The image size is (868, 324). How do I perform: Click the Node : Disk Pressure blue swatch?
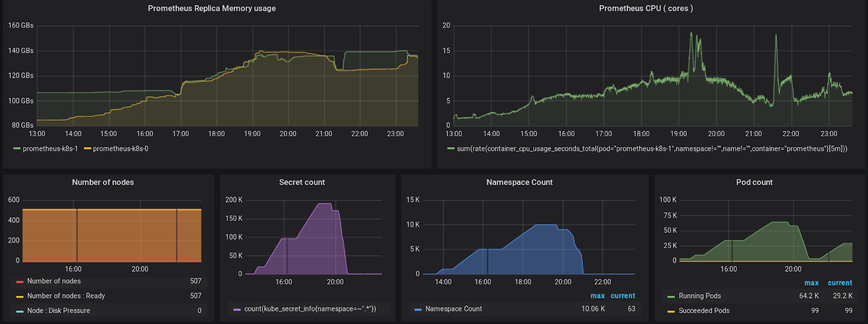tap(20, 311)
